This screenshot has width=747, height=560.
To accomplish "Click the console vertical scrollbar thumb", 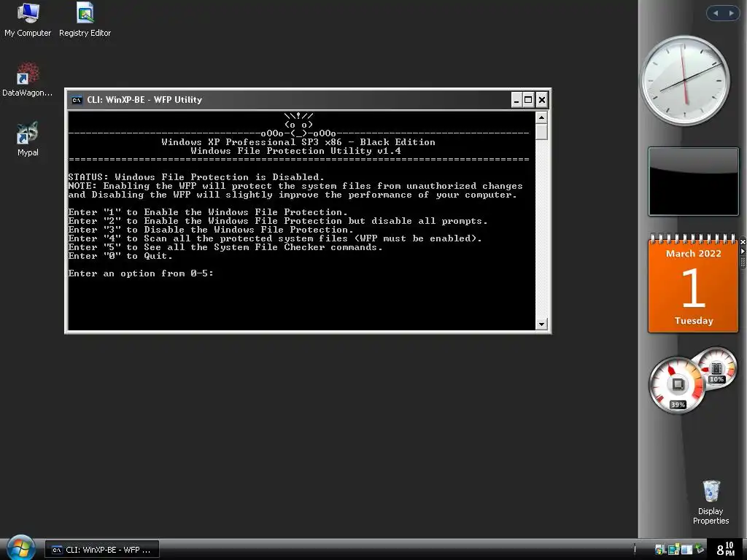I will pos(541,131).
